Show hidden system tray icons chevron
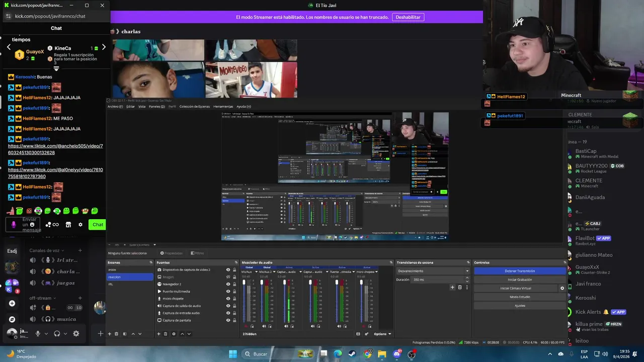 click(x=550, y=354)
